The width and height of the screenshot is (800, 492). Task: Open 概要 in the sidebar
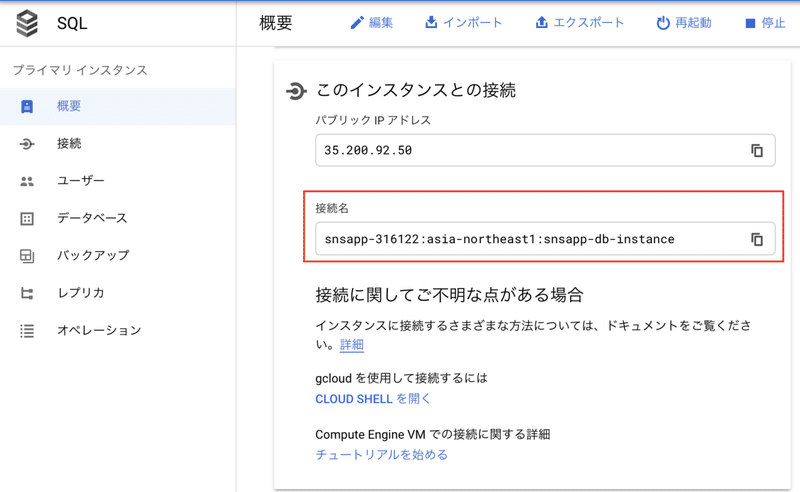(x=118, y=106)
